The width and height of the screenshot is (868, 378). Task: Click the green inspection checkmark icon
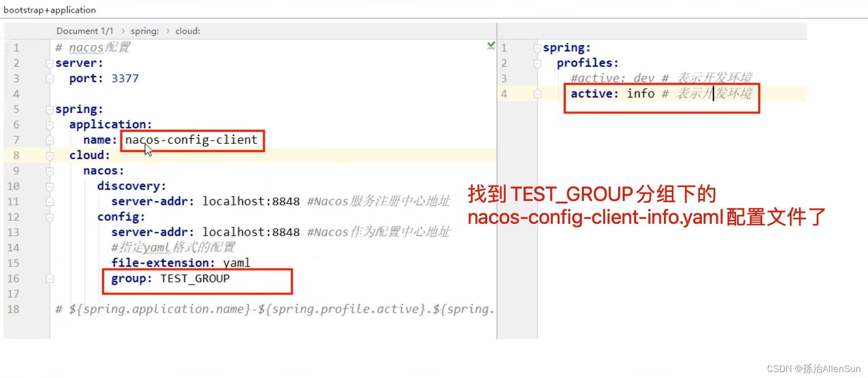point(491,46)
